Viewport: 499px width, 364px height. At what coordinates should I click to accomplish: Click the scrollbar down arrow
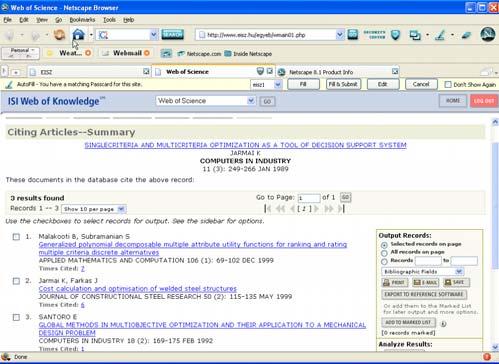[x=495, y=347]
